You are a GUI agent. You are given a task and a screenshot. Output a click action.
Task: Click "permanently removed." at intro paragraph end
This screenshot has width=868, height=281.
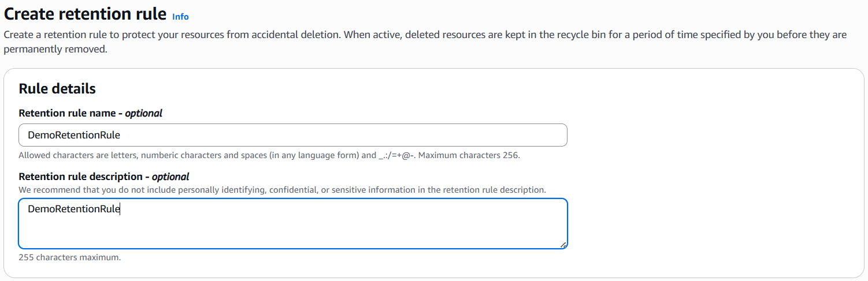click(55, 50)
